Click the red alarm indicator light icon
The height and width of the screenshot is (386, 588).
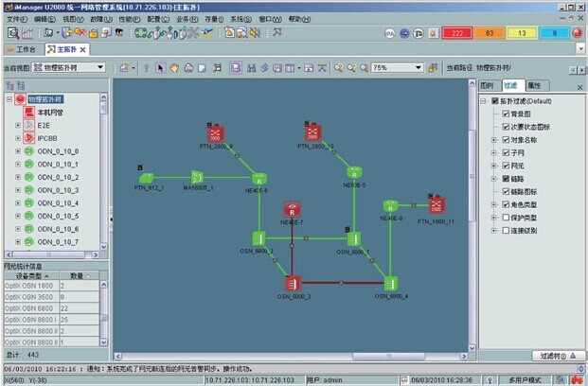click(578, 33)
